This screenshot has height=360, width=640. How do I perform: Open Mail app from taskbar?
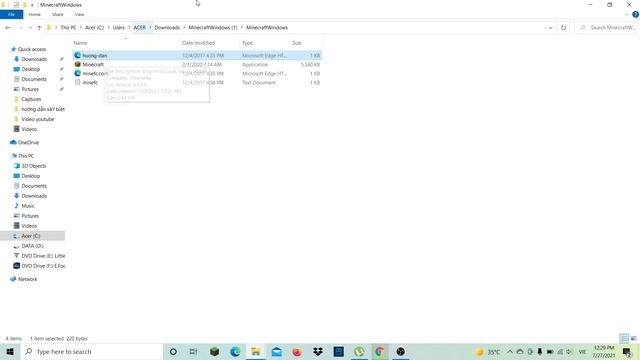276,352
